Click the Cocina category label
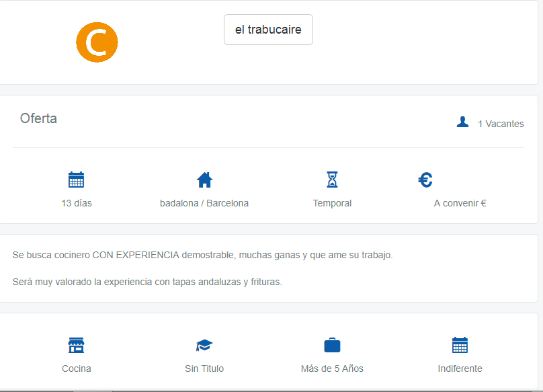This screenshot has height=392, width=543. (77, 368)
